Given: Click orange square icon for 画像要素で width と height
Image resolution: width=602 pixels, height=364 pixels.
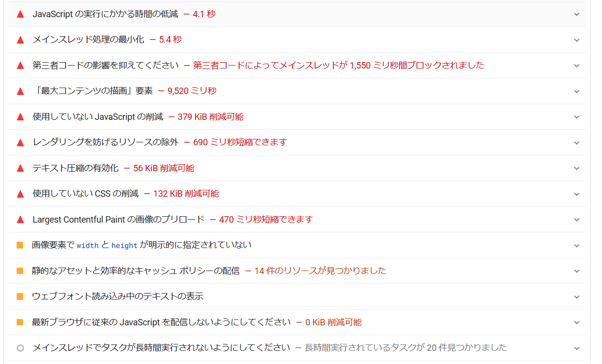Looking at the screenshot, I should point(20,245).
